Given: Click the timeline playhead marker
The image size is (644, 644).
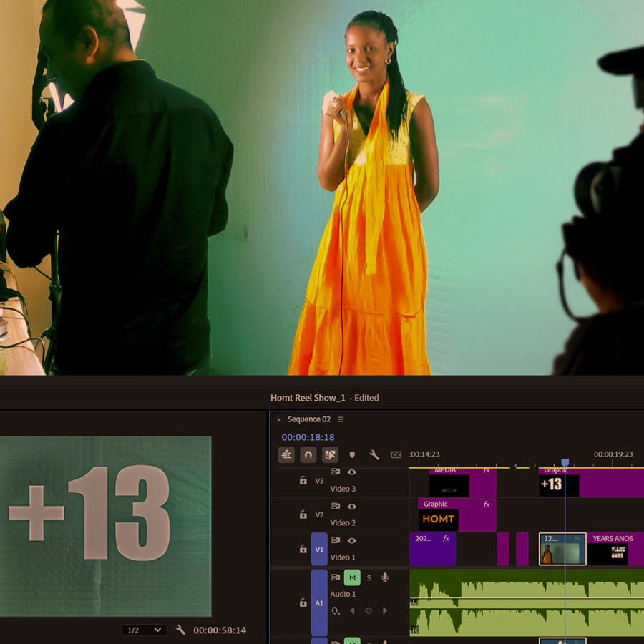Looking at the screenshot, I should [x=565, y=462].
